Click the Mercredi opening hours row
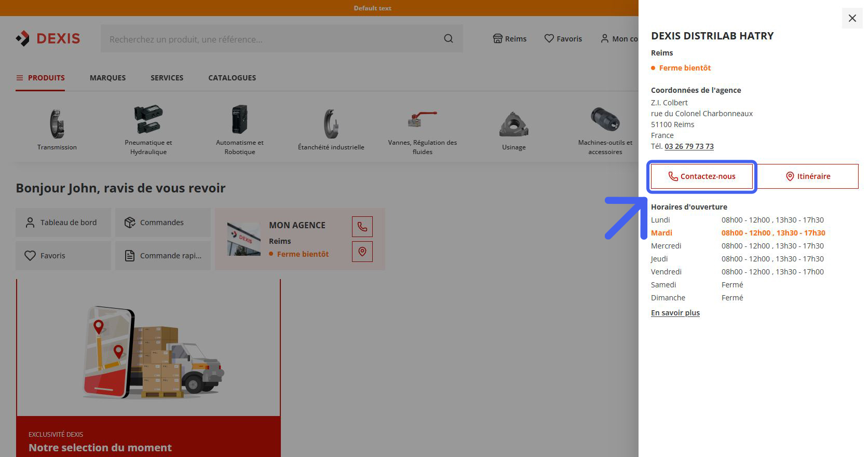868x457 pixels. [738, 246]
